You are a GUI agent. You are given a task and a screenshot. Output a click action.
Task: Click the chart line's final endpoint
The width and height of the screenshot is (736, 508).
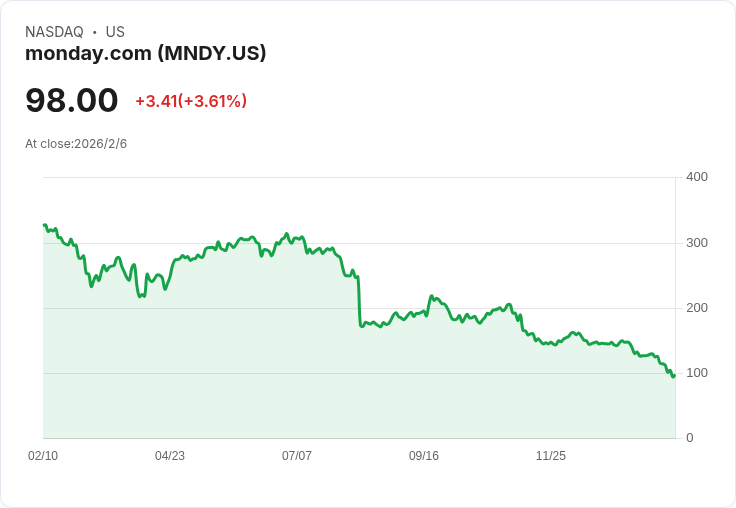[x=674, y=375]
